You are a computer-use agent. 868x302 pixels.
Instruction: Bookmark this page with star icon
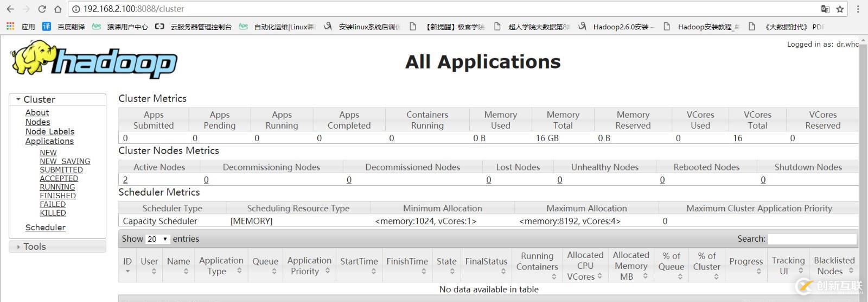point(840,9)
